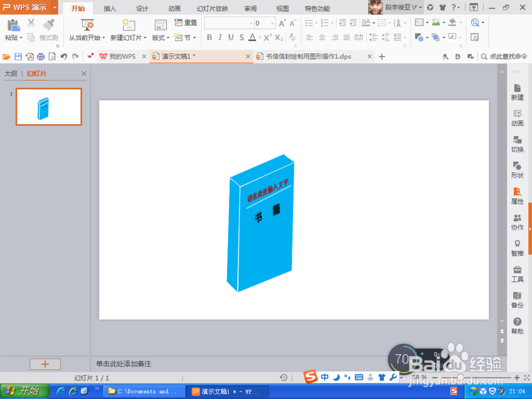Click the Insert Picture icon
Screen dimensions: 532x399
point(436,23)
